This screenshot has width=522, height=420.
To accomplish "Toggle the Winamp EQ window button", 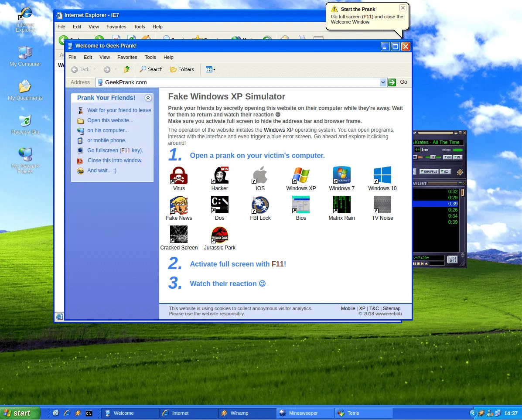I will 448,157.
